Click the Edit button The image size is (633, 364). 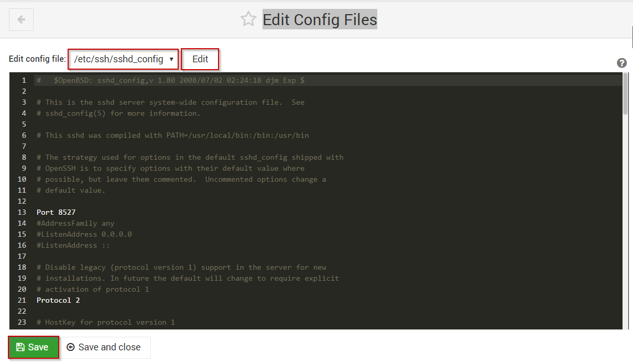[x=200, y=59]
